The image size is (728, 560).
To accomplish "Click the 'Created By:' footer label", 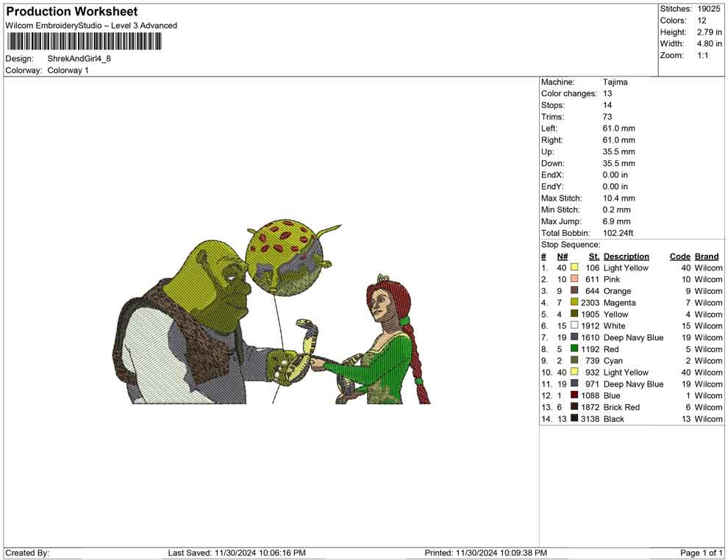I will click(x=27, y=553).
